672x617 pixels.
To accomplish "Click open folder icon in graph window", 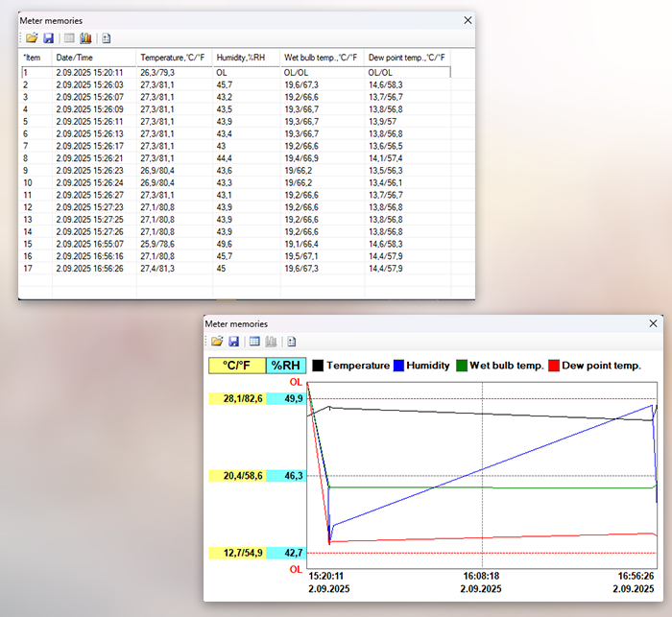I will 217,341.
